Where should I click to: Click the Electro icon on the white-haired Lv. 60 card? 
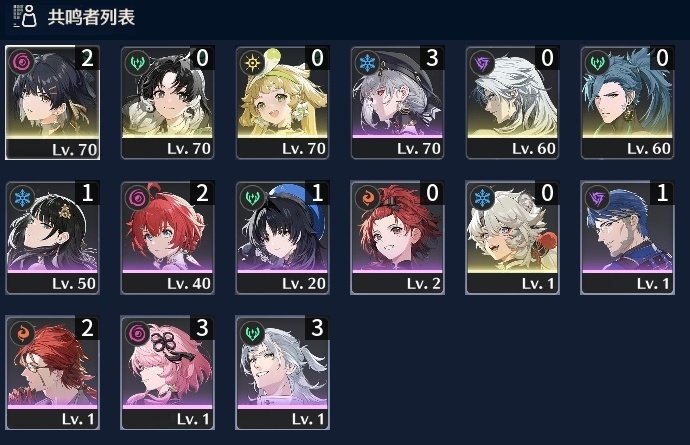click(x=482, y=63)
